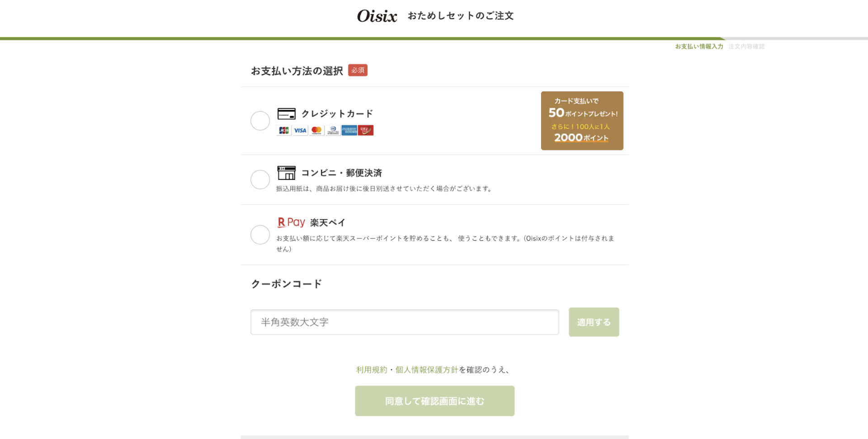Click the coupon code input field
This screenshot has width=868, height=439.
click(x=405, y=322)
